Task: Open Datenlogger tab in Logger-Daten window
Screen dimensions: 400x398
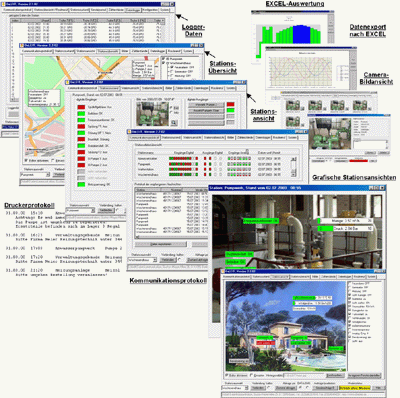Action: (x=133, y=10)
